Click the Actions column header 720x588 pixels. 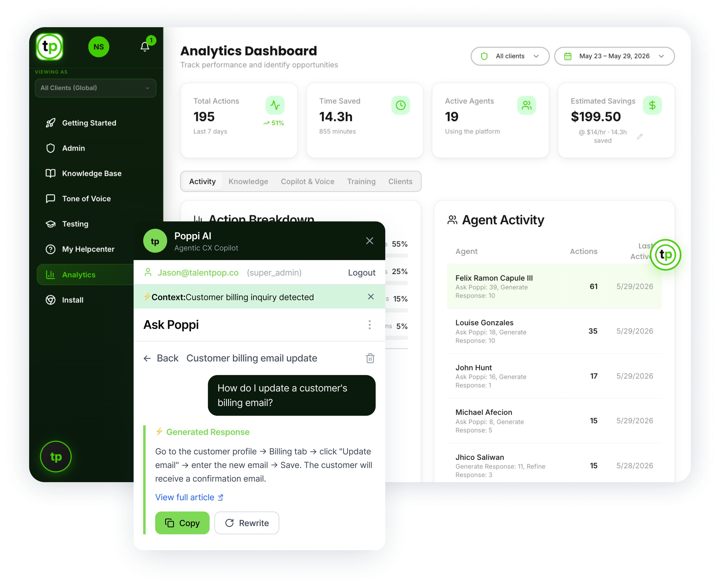[583, 251]
